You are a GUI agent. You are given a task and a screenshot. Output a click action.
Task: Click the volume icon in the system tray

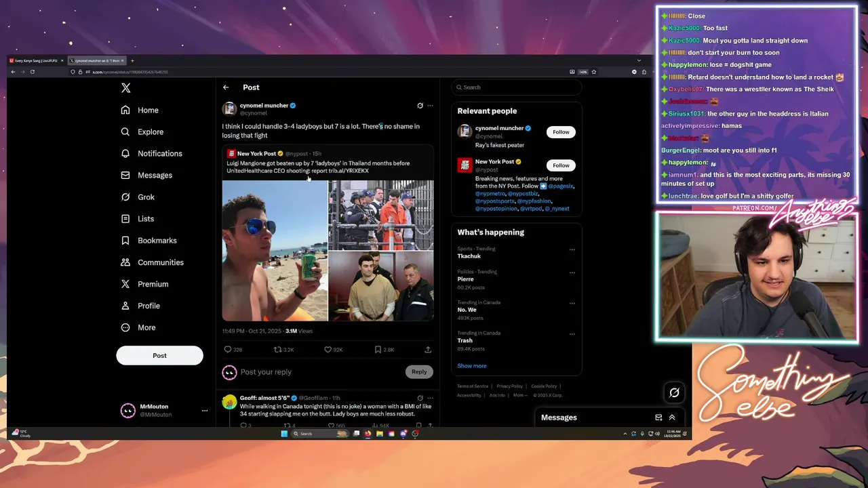(658, 434)
